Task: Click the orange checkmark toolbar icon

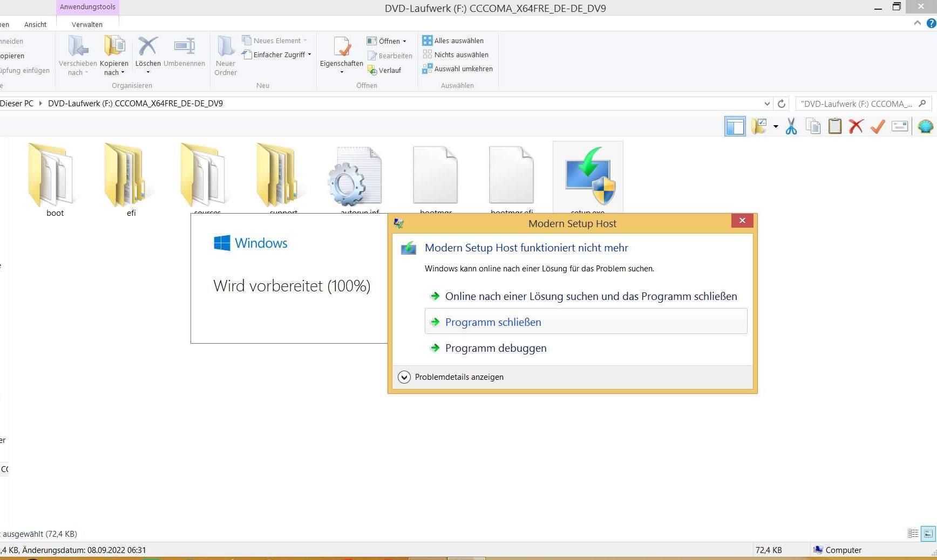Action: 878,127
